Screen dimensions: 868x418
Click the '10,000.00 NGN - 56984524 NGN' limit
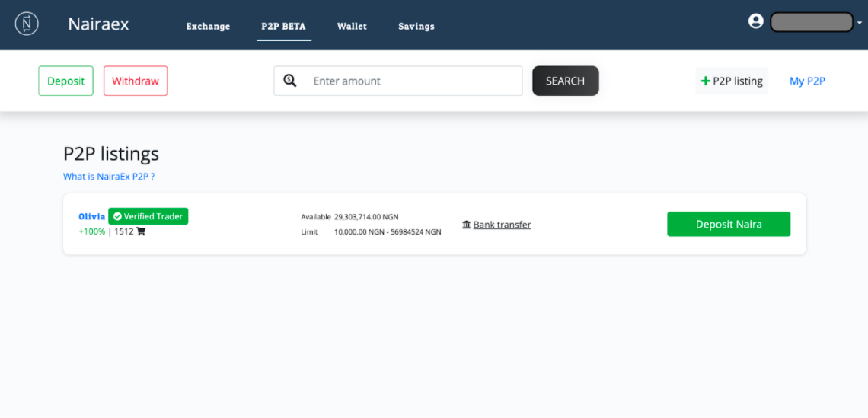point(388,232)
